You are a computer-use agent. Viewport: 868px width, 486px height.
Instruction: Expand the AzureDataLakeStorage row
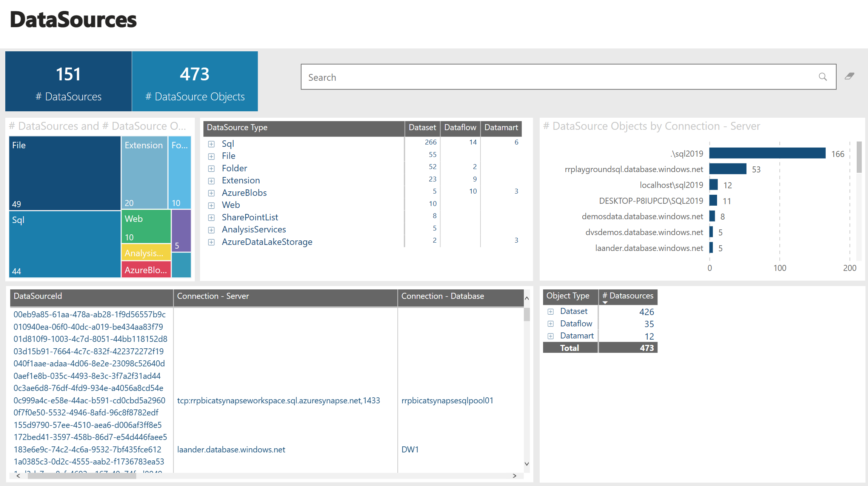(211, 242)
